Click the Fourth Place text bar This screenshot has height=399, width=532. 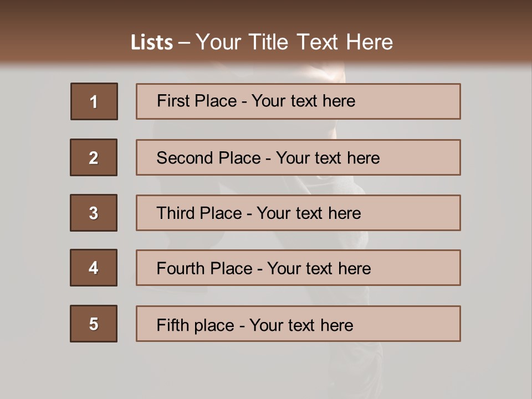(x=298, y=268)
